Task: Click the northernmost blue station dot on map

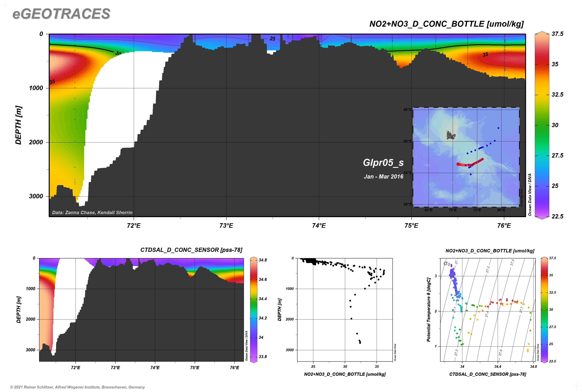Action: coord(498,128)
